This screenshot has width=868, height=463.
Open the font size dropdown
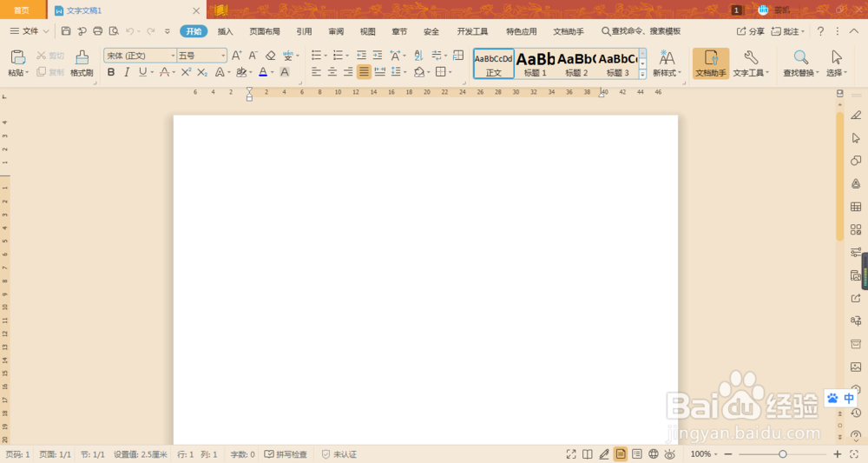tap(223, 56)
